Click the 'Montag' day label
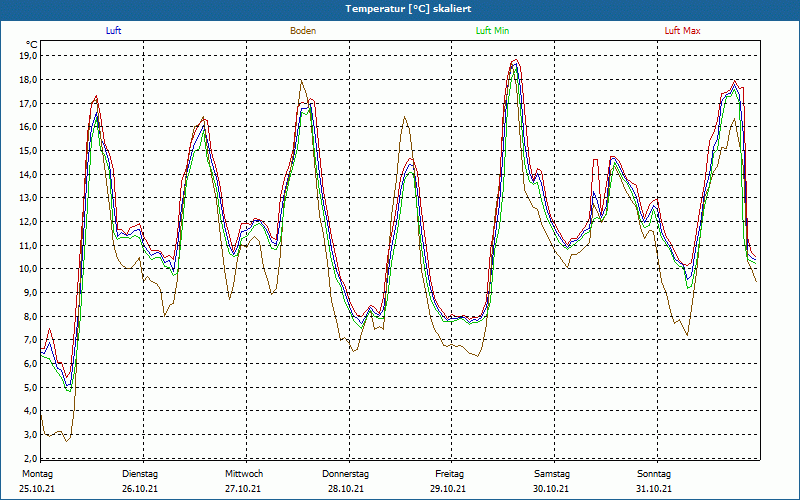 pyautogui.click(x=37, y=474)
